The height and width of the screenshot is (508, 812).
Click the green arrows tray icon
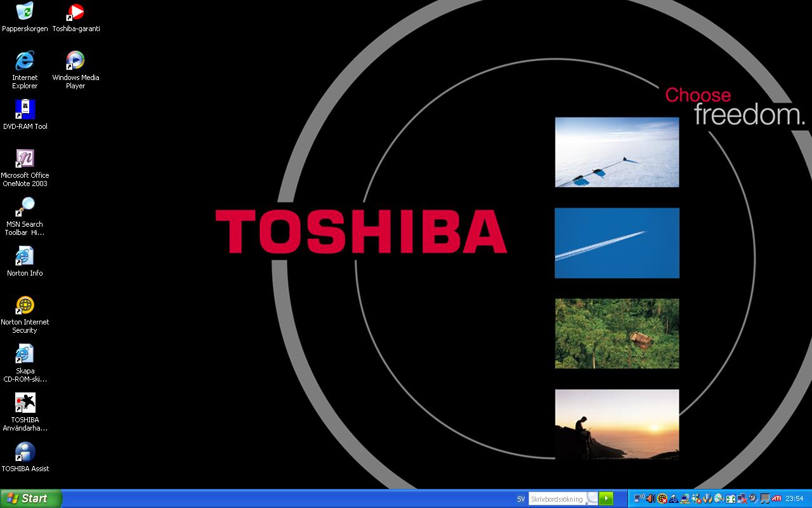(x=731, y=498)
